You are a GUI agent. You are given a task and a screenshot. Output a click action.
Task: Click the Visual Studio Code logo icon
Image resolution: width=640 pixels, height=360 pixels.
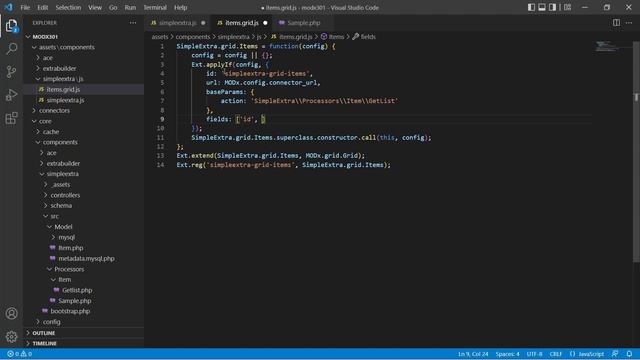click(x=9, y=7)
